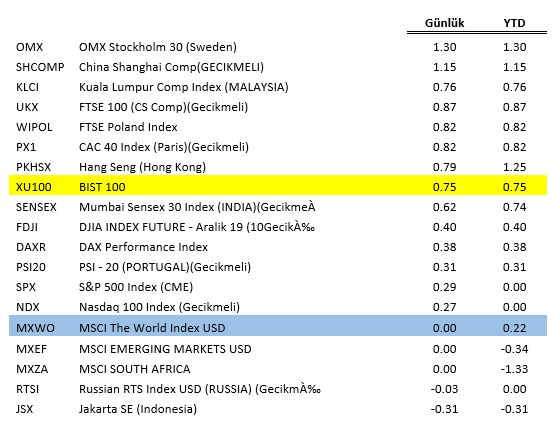553x436 pixels.
Task: Click Nasdaq 100 Index (Gecikmeli) name
Action: point(159,307)
